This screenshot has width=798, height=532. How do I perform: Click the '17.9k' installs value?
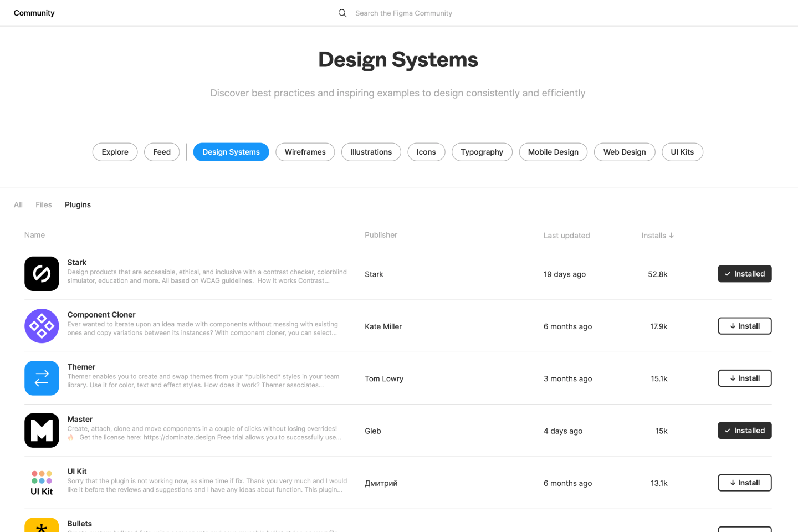click(x=659, y=326)
